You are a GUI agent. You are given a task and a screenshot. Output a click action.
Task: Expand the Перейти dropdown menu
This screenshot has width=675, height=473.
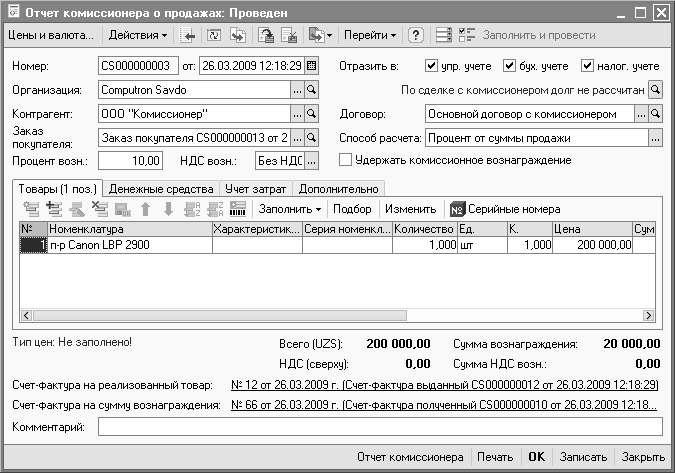(x=369, y=35)
